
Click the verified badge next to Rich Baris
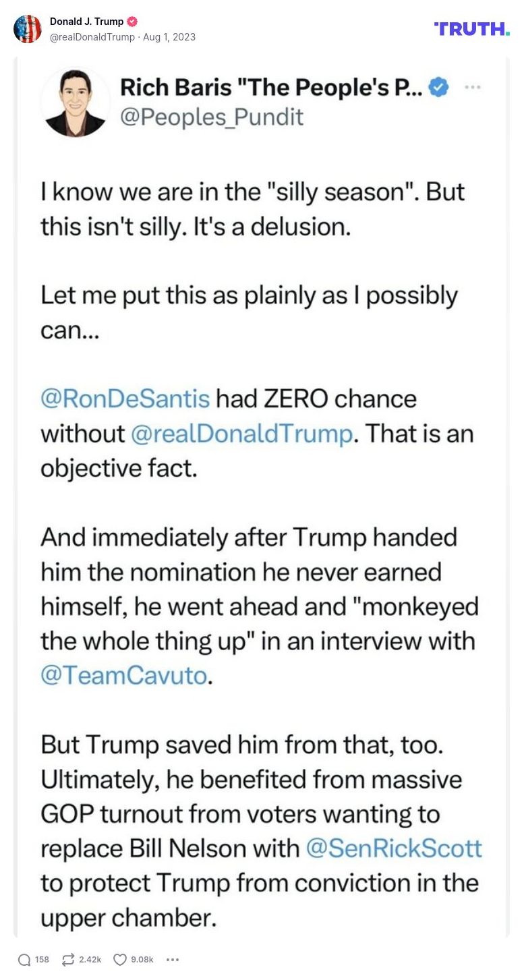point(438,87)
